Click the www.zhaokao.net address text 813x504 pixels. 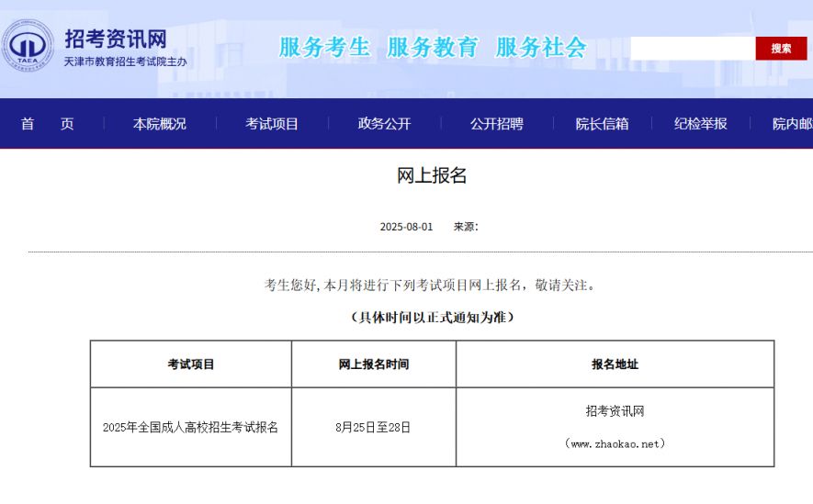pyautogui.click(x=615, y=444)
